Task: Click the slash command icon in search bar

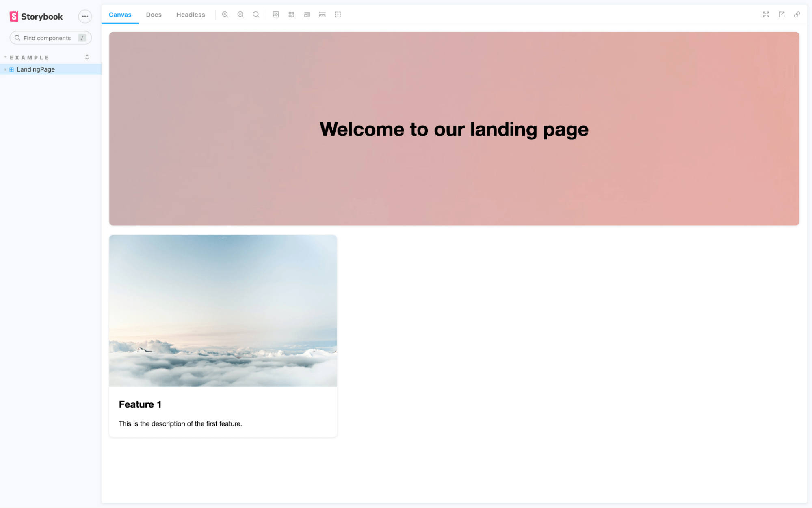Action: click(x=82, y=38)
